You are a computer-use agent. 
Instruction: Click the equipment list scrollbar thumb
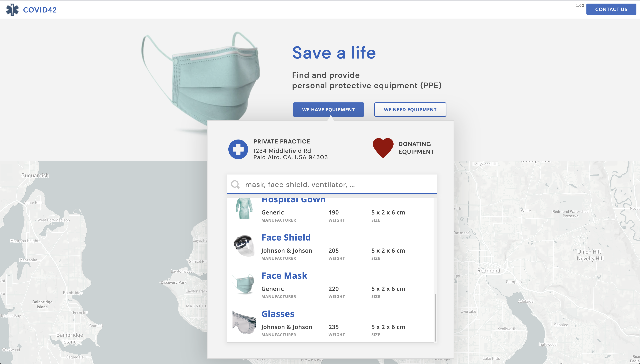point(435,317)
